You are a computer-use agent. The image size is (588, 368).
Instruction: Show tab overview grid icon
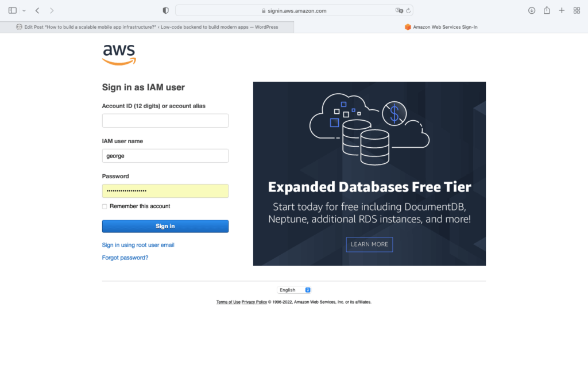pyautogui.click(x=577, y=10)
